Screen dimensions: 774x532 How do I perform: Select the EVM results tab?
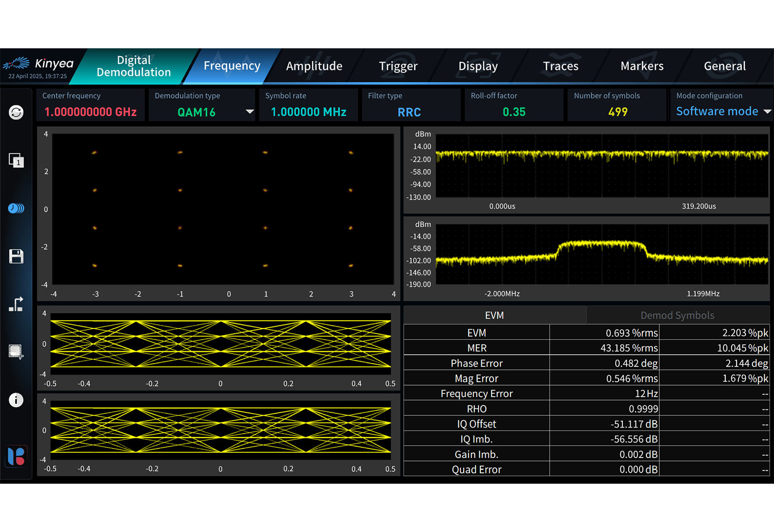coord(494,315)
